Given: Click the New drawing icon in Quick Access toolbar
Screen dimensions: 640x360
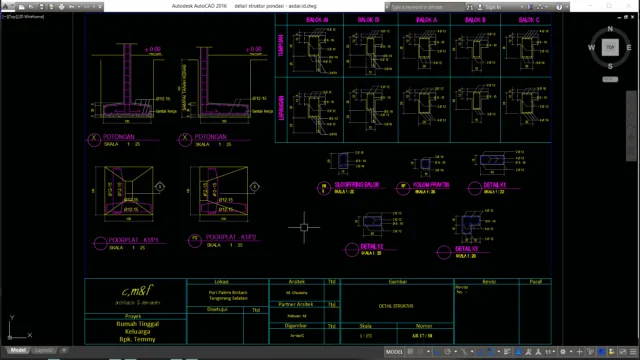Looking at the screenshot, I should [22, 7].
